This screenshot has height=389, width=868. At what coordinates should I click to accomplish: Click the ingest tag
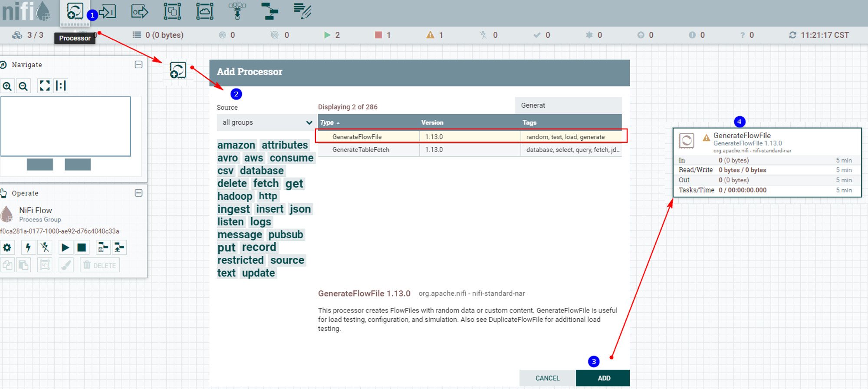point(233,209)
